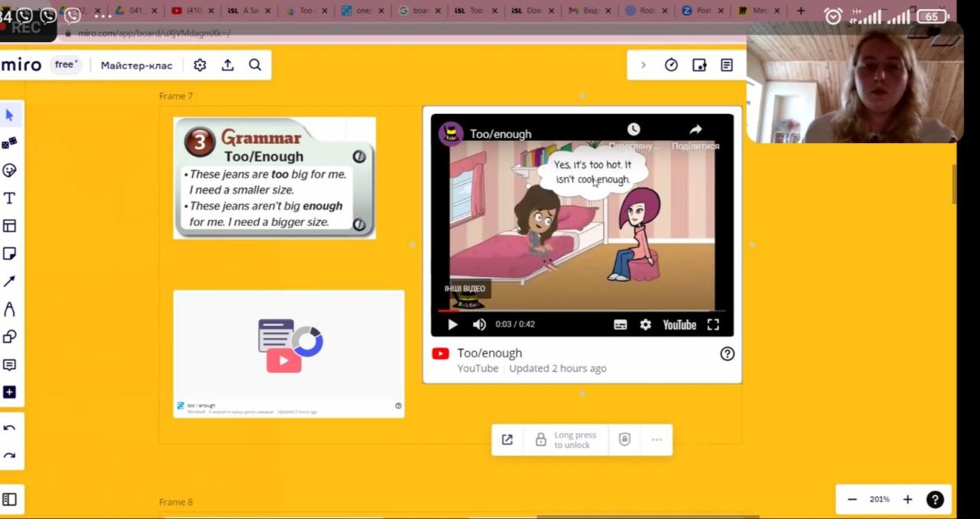The image size is (980, 519).
Task: Click the webcam video overlay
Action: 855,82
